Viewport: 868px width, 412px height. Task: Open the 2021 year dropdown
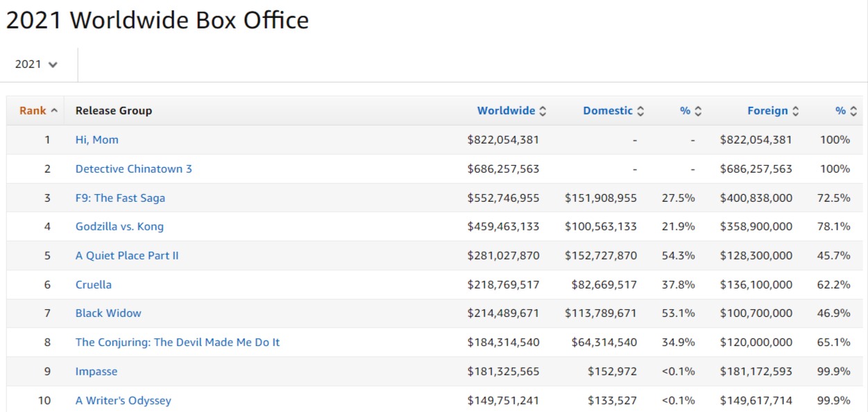tap(36, 65)
